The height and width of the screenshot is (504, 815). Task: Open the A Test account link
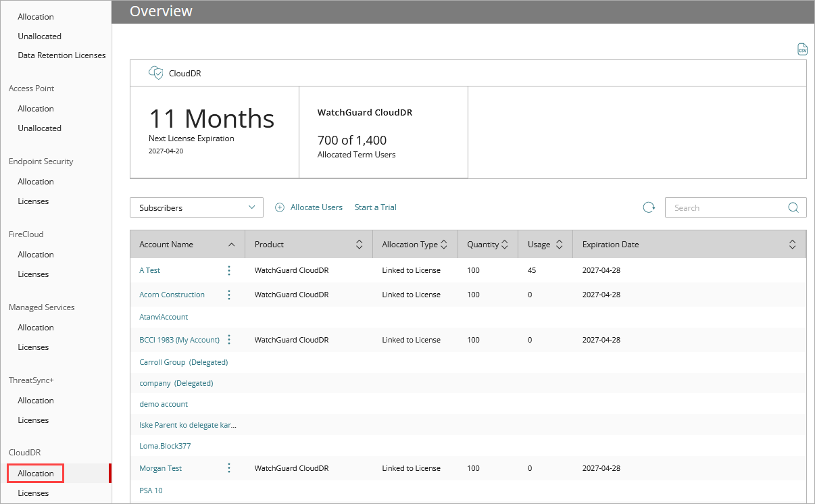coord(150,270)
